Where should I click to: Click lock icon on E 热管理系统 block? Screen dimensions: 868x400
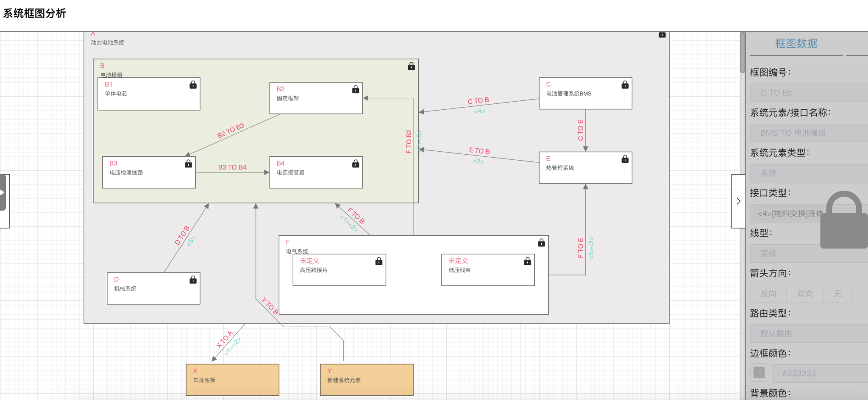click(x=625, y=159)
